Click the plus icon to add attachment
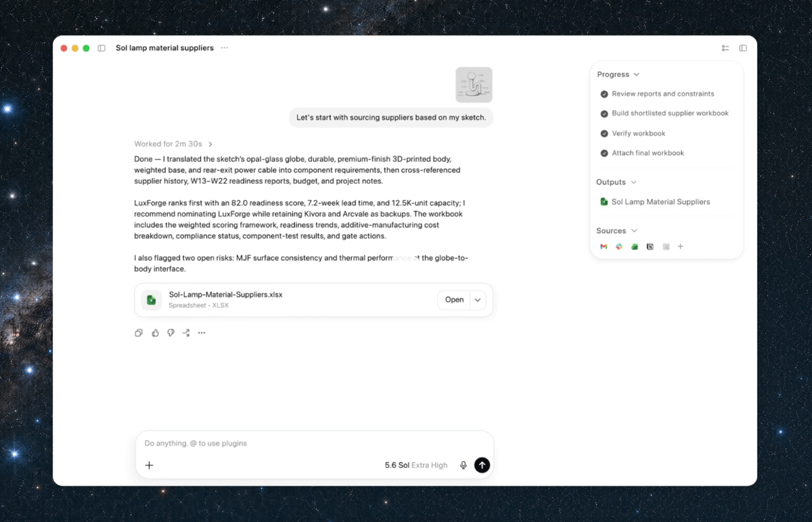This screenshot has height=522, width=812. pos(150,465)
